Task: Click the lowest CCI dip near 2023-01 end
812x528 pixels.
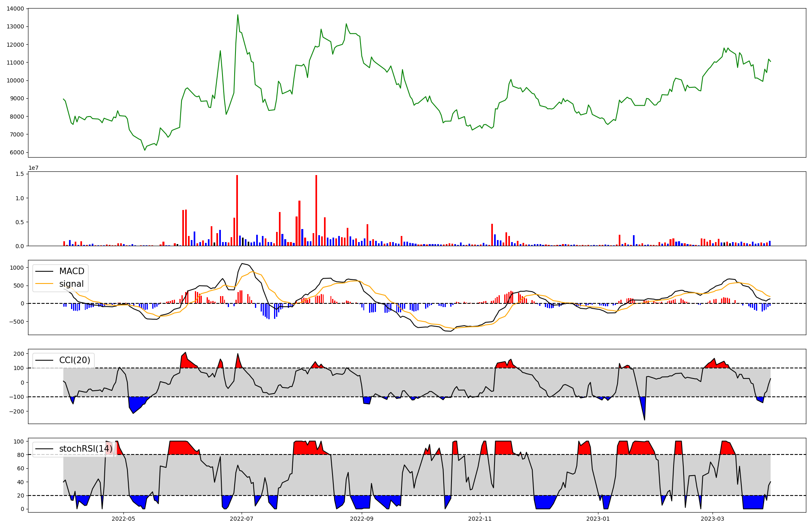Action: point(644,420)
